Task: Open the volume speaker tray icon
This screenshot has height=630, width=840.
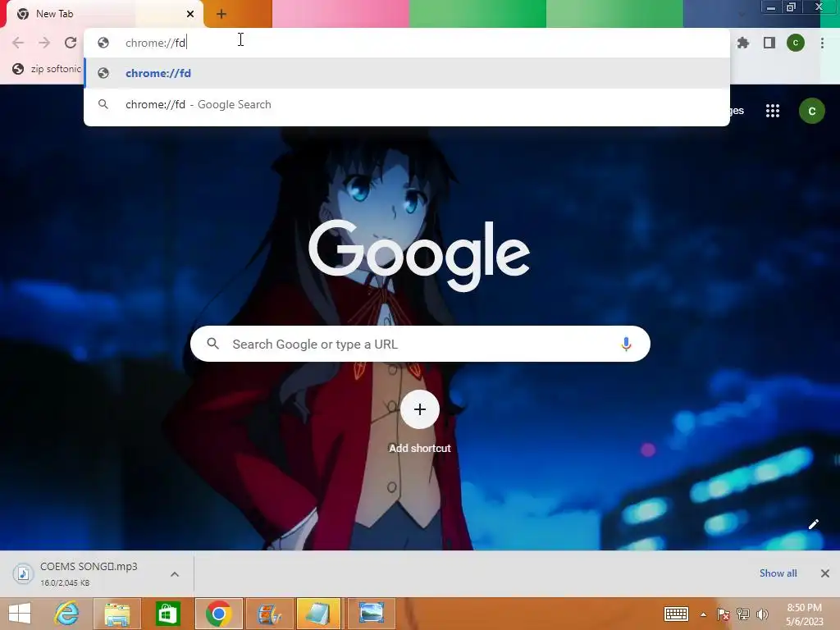Action: coord(762,614)
